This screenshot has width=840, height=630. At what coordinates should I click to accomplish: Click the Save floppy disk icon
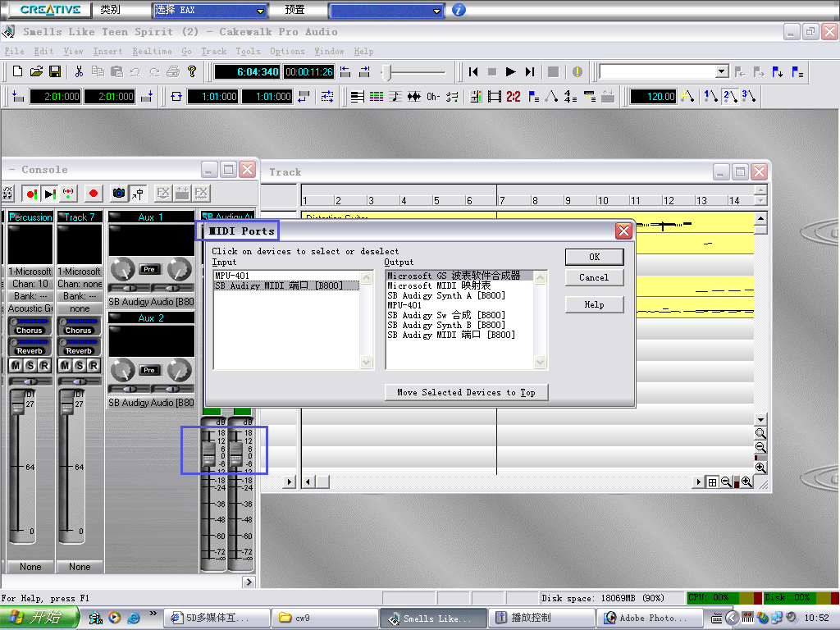pyautogui.click(x=55, y=71)
